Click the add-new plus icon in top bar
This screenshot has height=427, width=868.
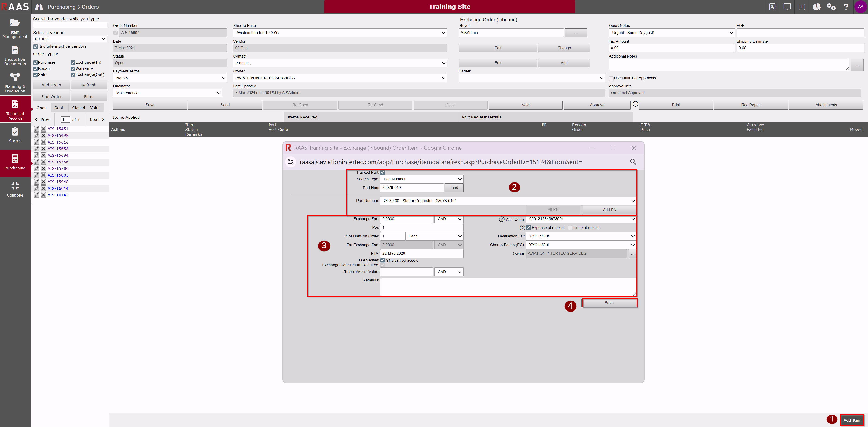point(802,7)
